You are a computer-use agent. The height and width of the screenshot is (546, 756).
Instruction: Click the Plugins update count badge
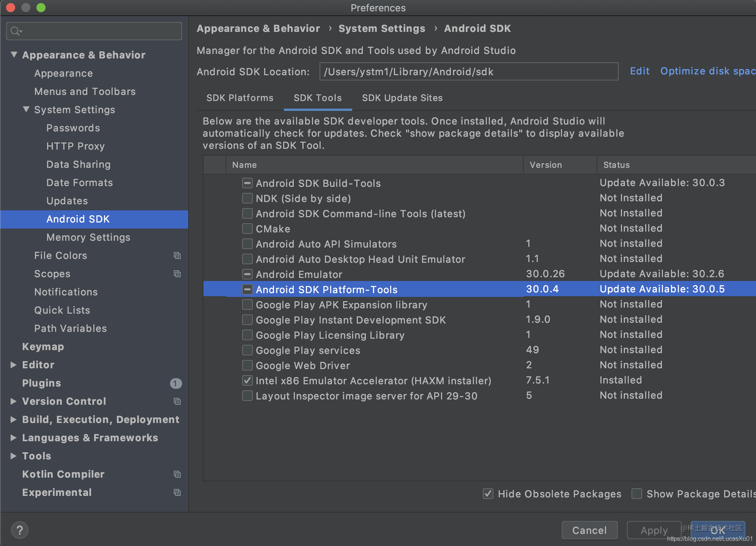[x=175, y=383]
